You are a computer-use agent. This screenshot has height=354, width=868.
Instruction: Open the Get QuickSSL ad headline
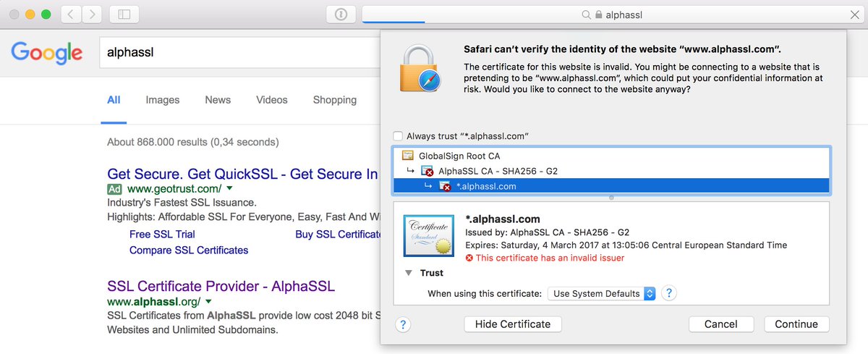(243, 174)
